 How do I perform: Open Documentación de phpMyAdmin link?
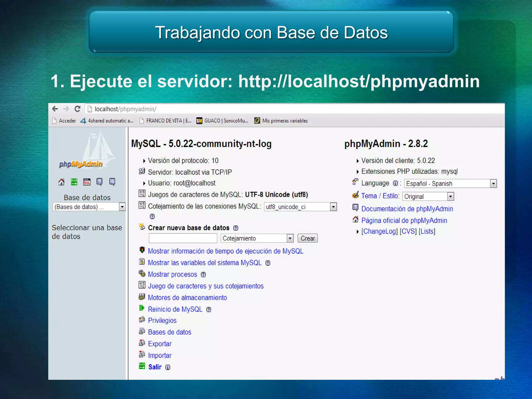pos(407,209)
